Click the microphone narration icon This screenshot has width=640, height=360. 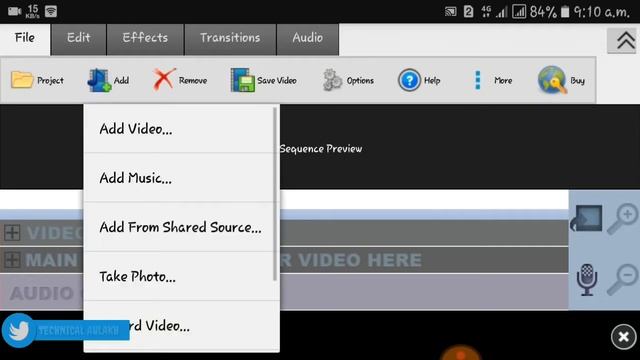click(587, 280)
